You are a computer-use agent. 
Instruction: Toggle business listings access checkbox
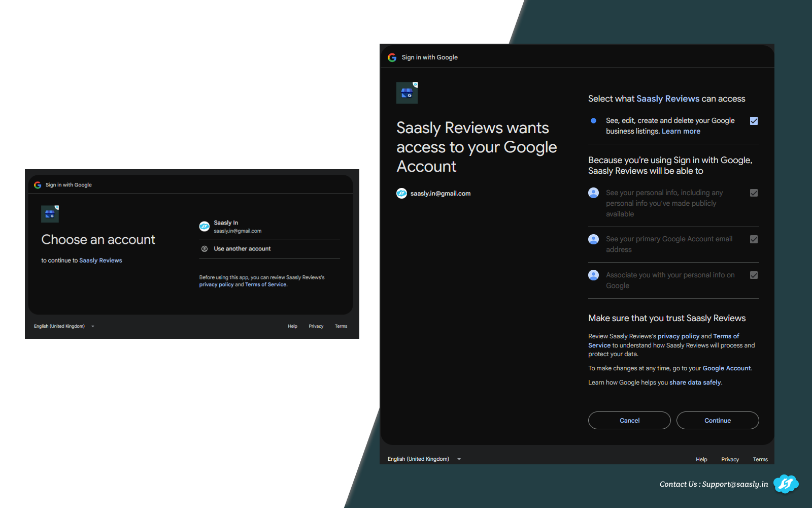(x=754, y=121)
